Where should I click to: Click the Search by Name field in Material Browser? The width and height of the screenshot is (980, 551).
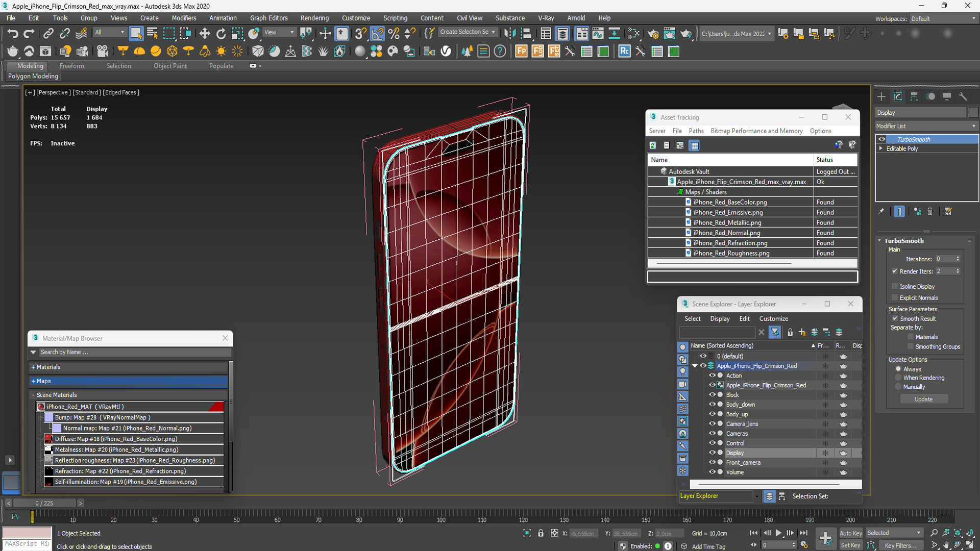tap(135, 352)
